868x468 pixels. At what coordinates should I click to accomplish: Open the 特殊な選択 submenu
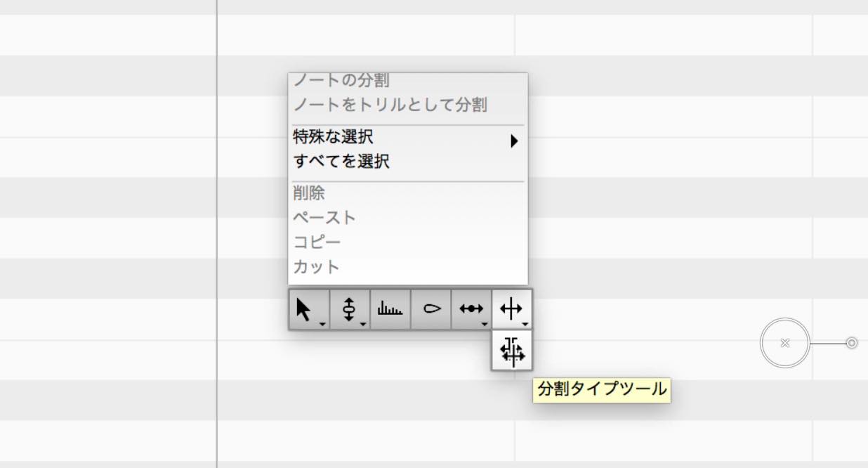pyautogui.click(x=408, y=138)
